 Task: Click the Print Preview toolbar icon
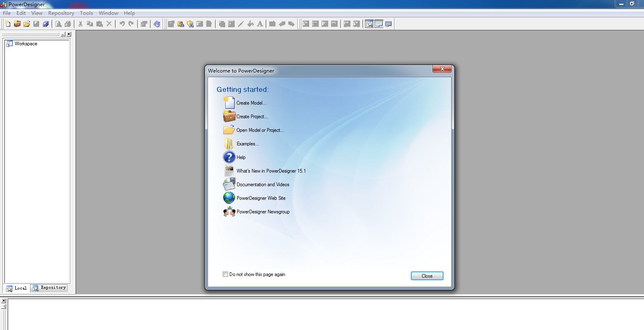[58, 24]
